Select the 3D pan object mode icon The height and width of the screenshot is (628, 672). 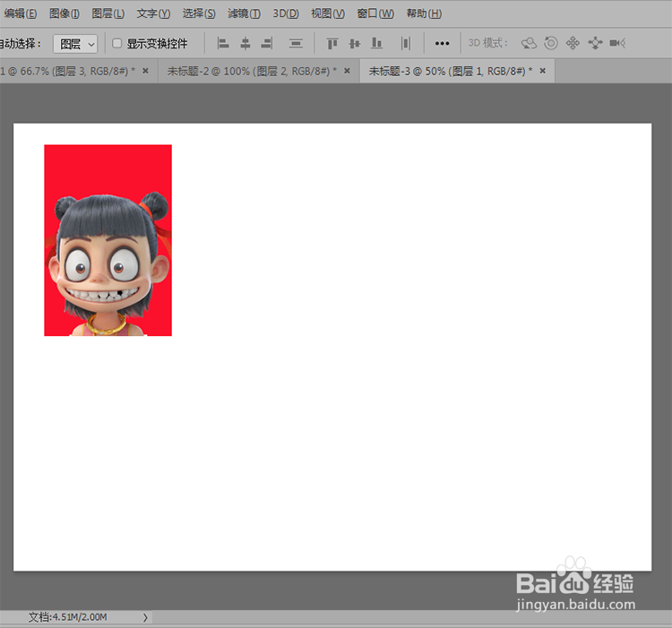[573, 43]
